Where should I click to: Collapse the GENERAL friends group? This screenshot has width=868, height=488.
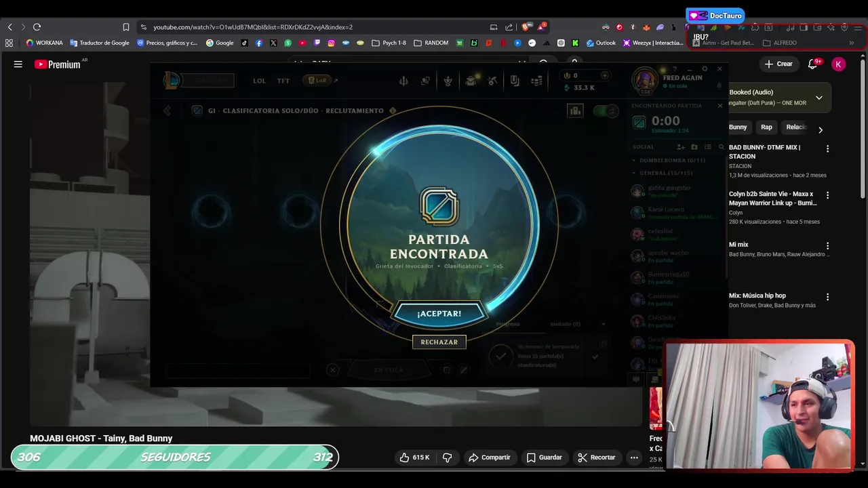(x=665, y=173)
